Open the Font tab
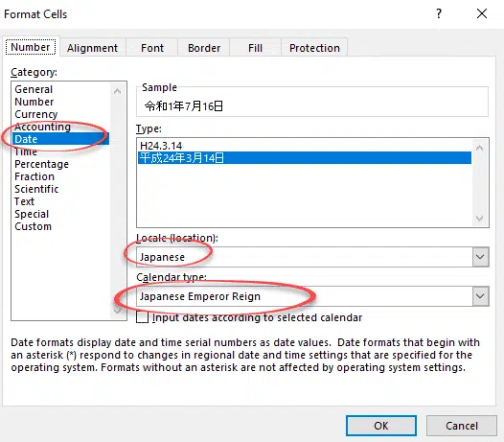This screenshot has height=442, width=504. pos(152,48)
